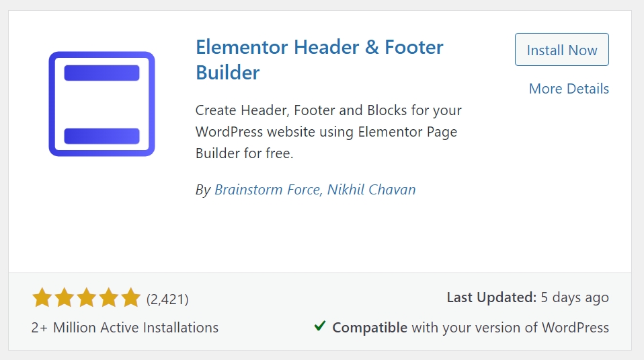Click the Install Now button

pyautogui.click(x=562, y=50)
